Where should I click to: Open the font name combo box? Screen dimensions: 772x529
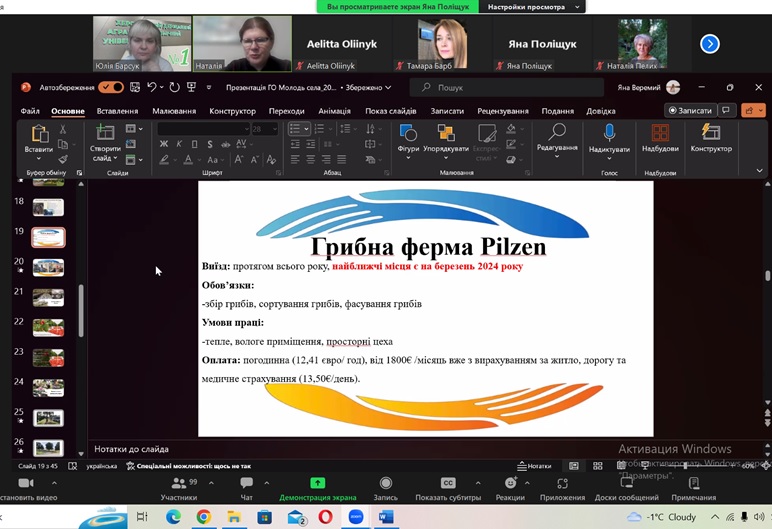point(203,129)
